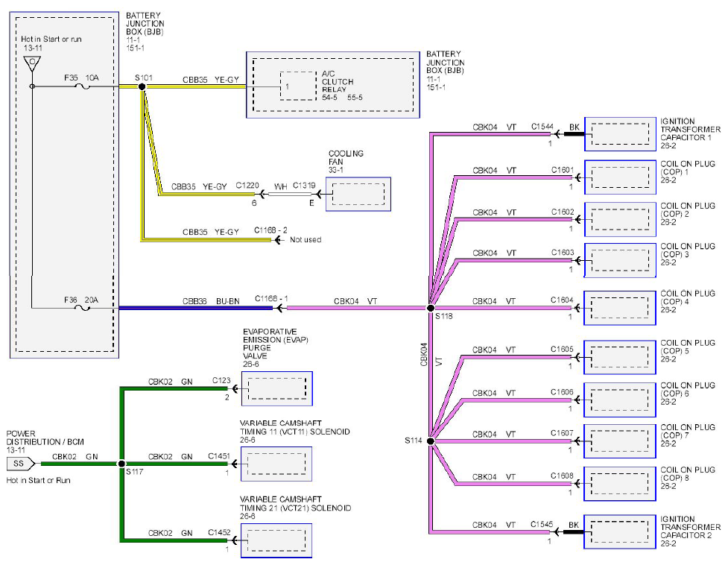The width and height of the screenshot is (728, 565).
Task: Click the S118 splice node
Action: 431,308
